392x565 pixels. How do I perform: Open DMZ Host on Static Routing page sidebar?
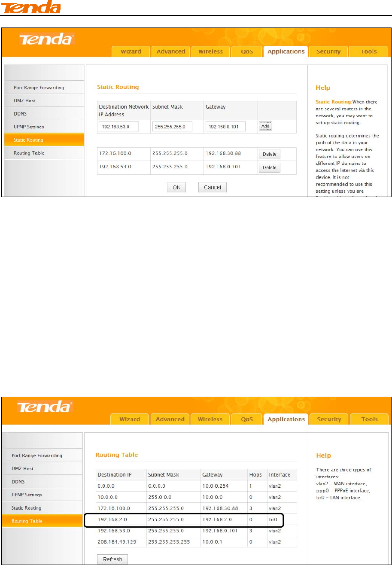(x=44, y=100)
